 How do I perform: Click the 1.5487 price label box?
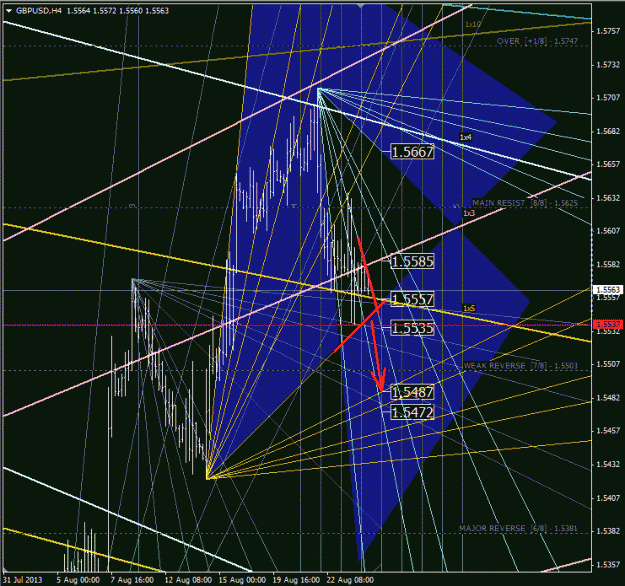click(x=412, y=392)
